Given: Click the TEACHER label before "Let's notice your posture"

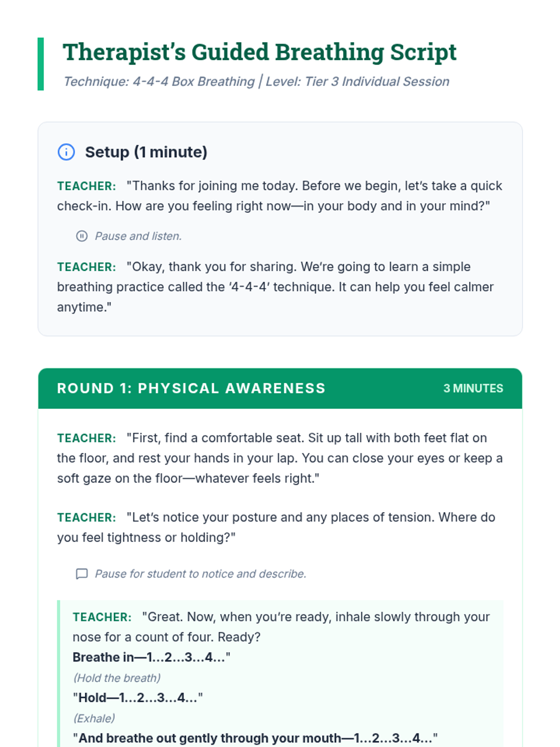Looking at the screenshot, I should 86,518.
